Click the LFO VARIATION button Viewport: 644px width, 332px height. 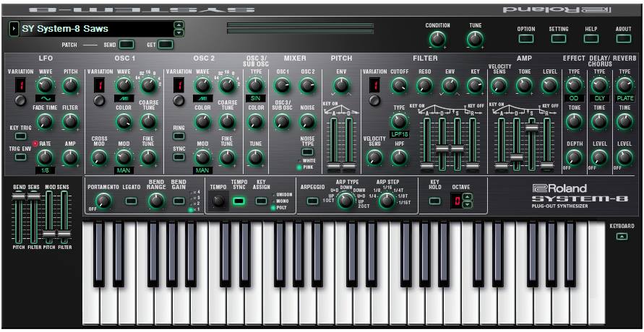tap(20, 101)
